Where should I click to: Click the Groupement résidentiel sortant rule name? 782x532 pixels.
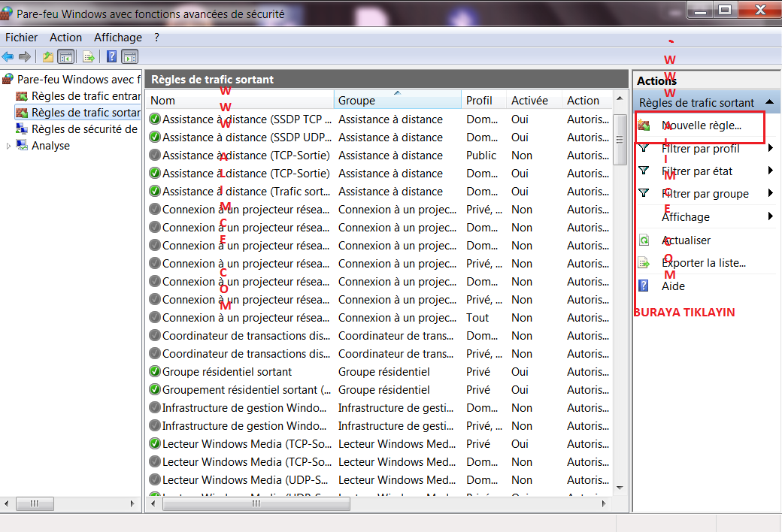coord(247,389)
